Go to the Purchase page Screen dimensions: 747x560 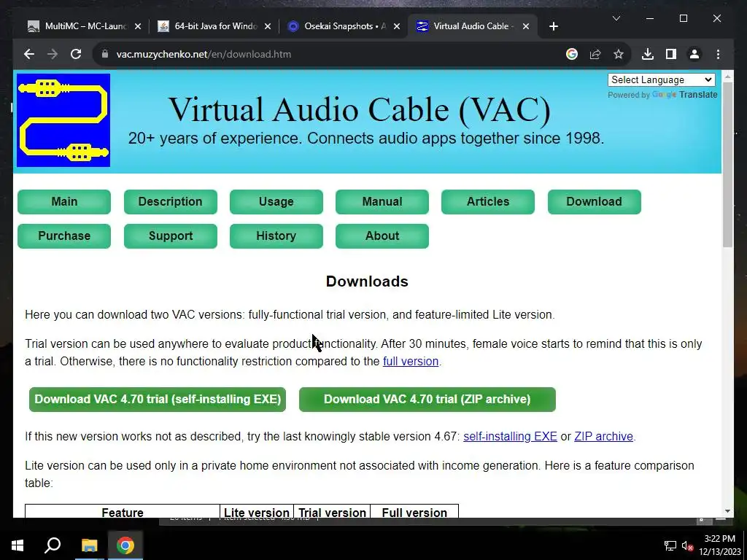coord(64,236)
